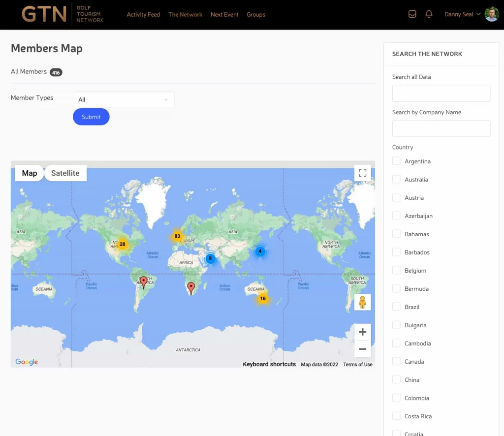The image size is (504, 436).
Task: Open The Network menu item
Action: tap(185, 15)
